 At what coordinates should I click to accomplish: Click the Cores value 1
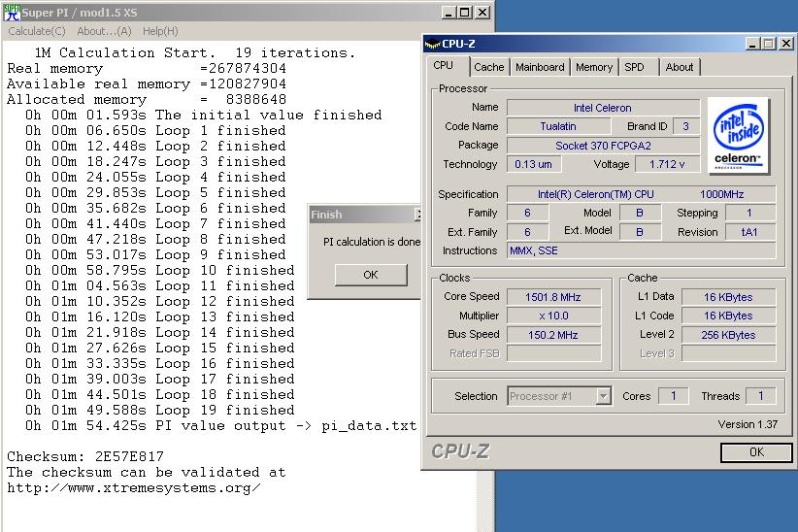point(674,396)
